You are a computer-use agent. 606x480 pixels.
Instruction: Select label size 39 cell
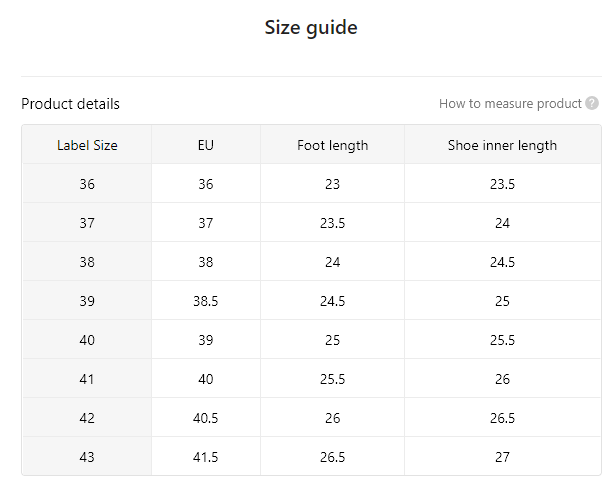(87, 301)
